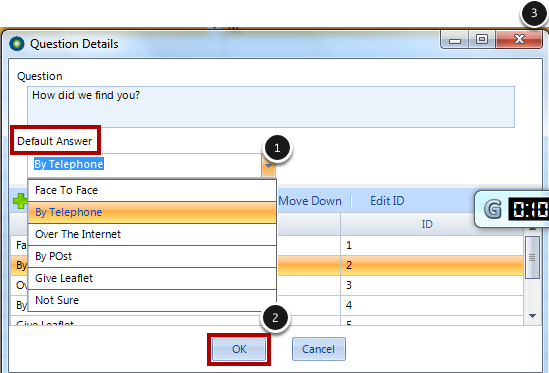This screenshot has width=549, height=373.
Task: Click the Question Details window icon
Action: point(17,44)
